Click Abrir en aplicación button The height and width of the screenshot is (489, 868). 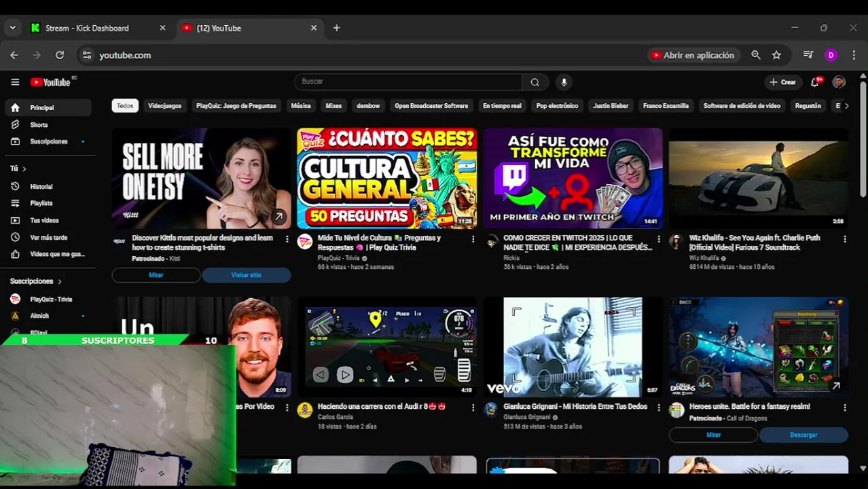[x=692, y=55]
